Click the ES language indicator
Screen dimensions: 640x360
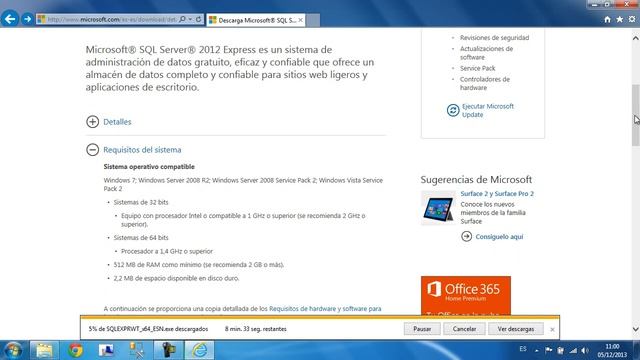[523, 349]
